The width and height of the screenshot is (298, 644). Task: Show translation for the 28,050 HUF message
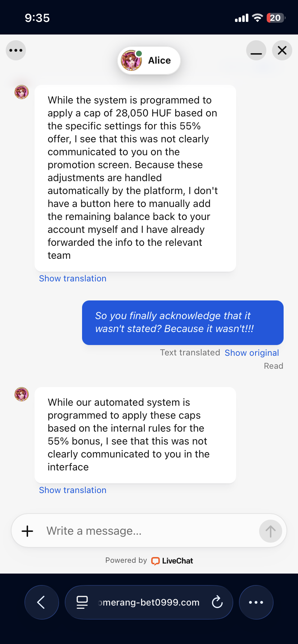tap(73, 279)
